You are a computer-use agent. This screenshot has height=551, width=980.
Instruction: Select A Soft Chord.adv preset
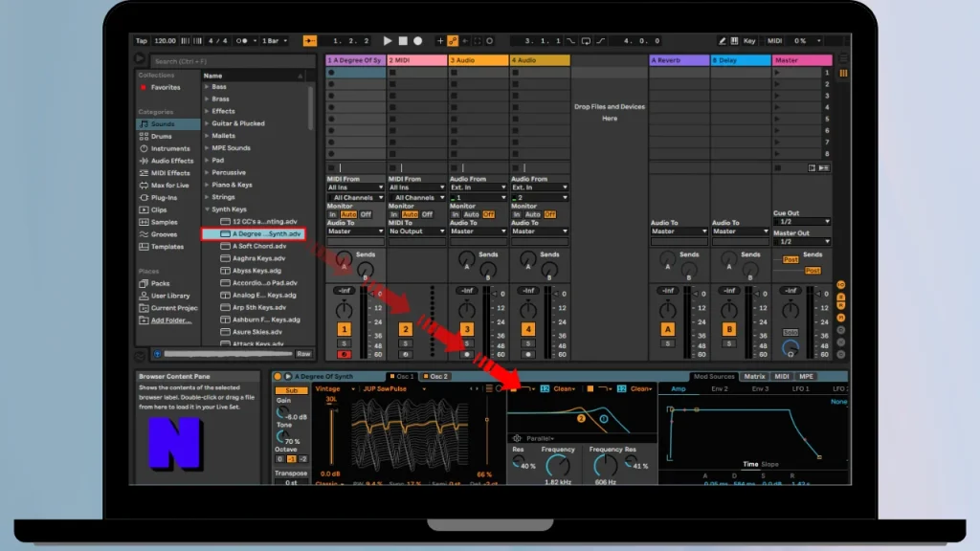[x=258, y=246]
